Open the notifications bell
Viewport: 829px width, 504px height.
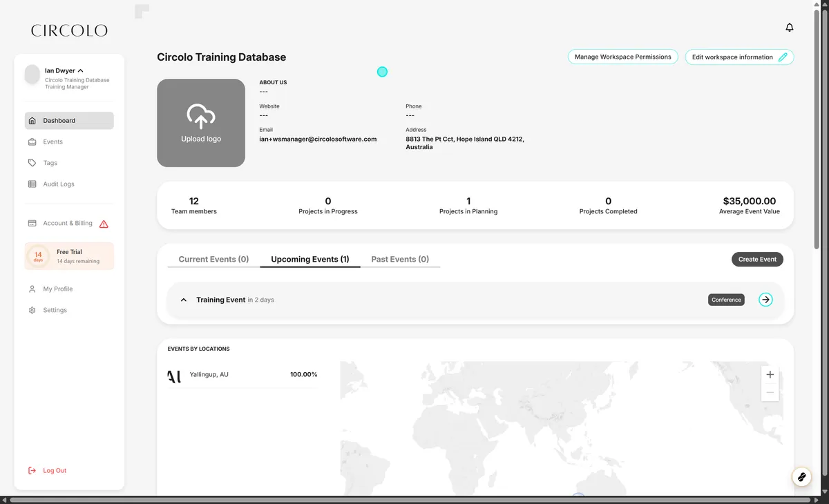coord(790,28)
